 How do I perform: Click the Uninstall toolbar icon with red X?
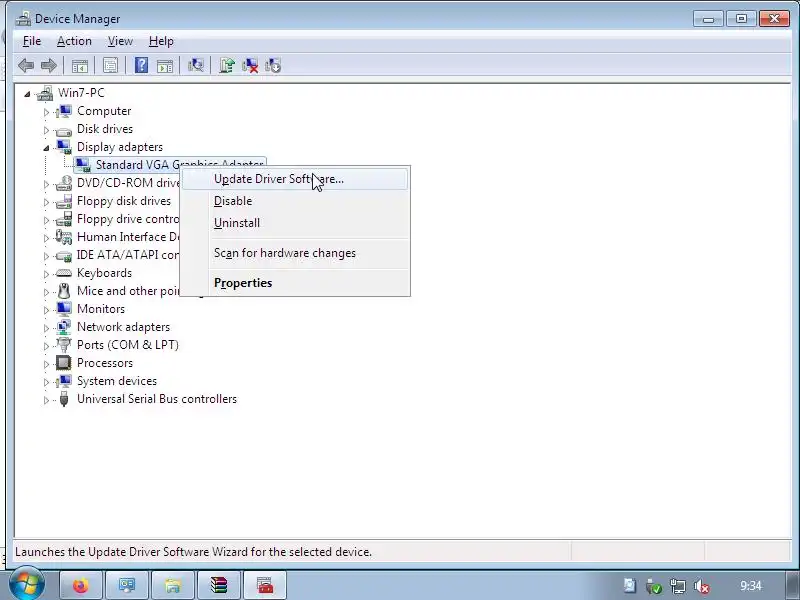(250, 65)
